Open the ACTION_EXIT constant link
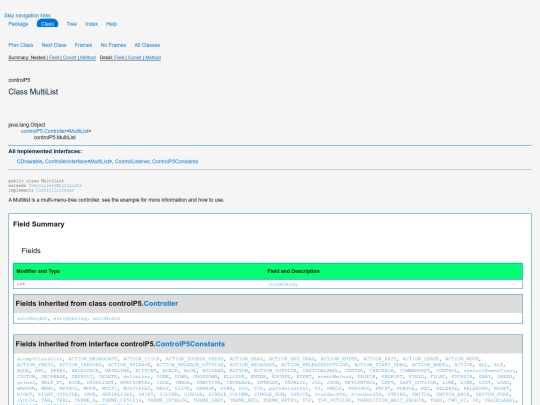The width and height of the screenshot is (540, 405). [380, 359]
